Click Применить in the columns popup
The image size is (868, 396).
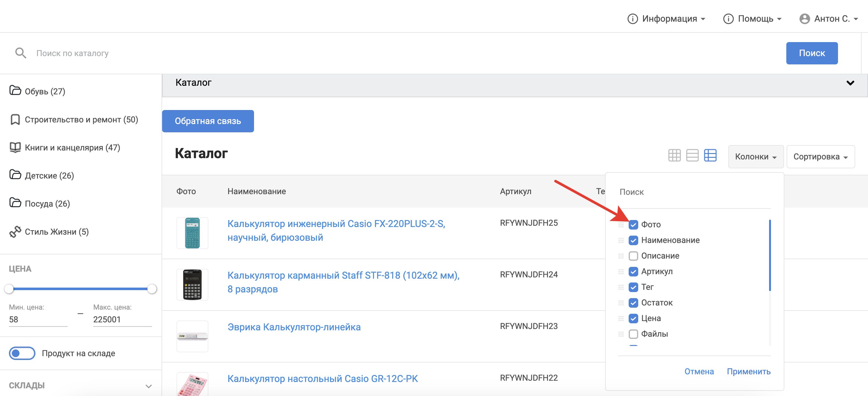(748, 371)
